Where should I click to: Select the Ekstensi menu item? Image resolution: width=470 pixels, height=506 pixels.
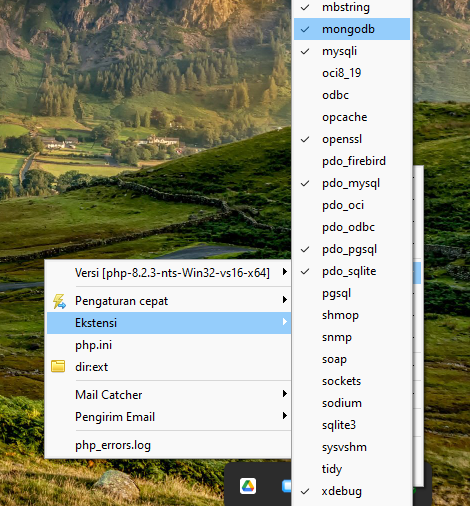[169, 323]
